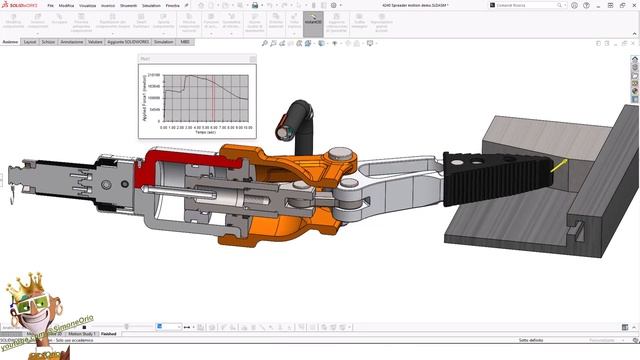This screenshot has height=360, width=640.
Task: Click the View Settings monitor icon
Action: click(x=370, y=43)
